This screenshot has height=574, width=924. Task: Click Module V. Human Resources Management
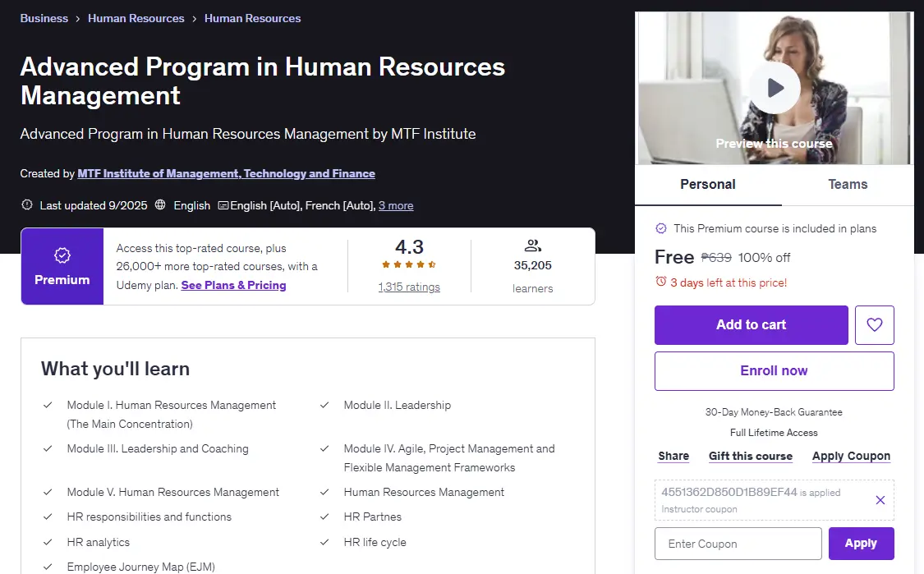[173, 492]
